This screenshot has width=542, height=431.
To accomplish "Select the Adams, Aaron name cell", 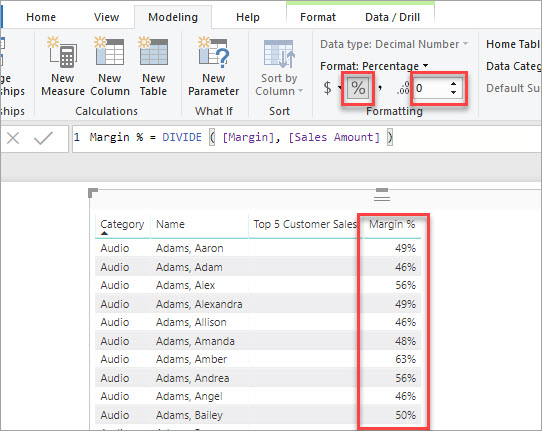I will pos(189,248).
